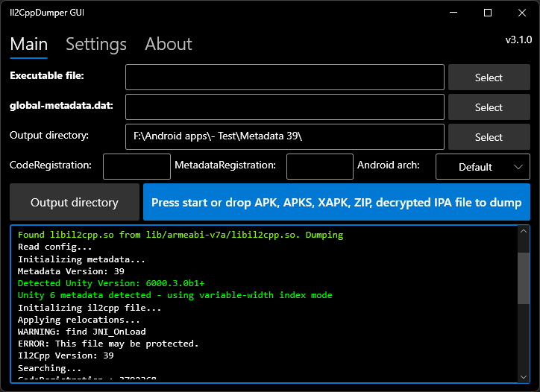Click the 'Initializing metadata...' log line

point(81,259)
